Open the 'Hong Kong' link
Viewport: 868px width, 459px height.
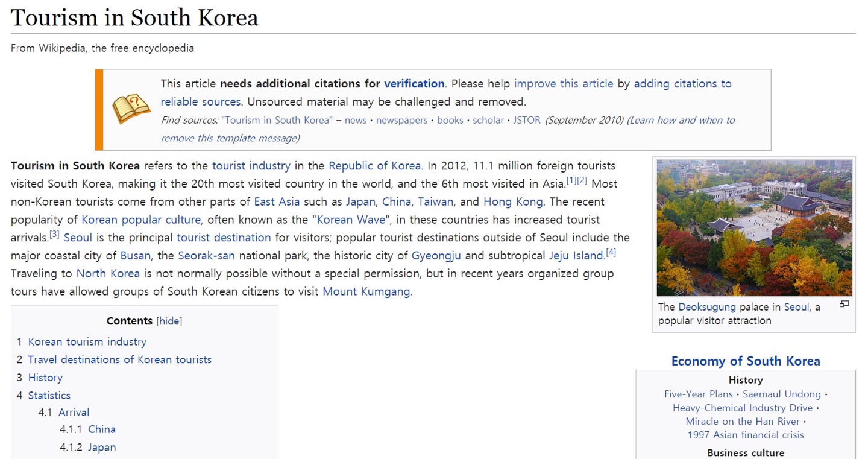click(x=513, y=201)
